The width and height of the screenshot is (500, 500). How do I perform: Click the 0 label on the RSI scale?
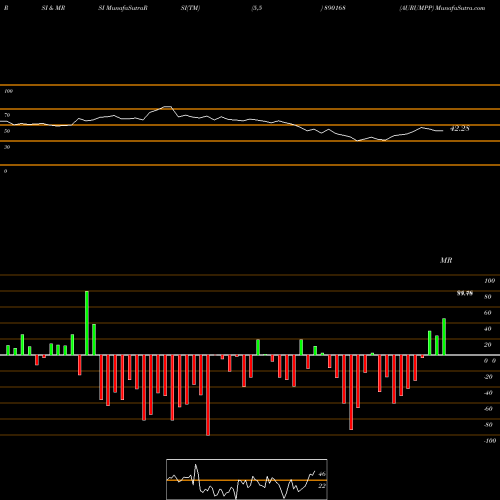coord(5,171)
